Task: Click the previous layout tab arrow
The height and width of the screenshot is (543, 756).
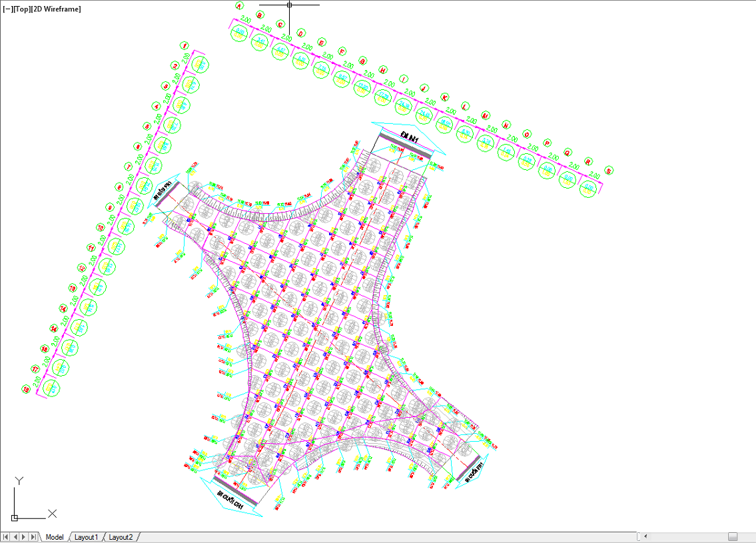Action: [x=15, y=537]
